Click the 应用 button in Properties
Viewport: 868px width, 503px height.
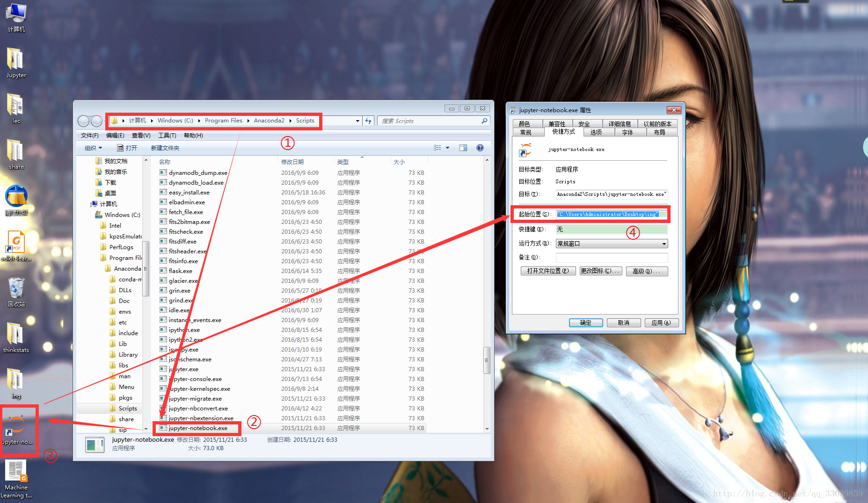point(661,323)
